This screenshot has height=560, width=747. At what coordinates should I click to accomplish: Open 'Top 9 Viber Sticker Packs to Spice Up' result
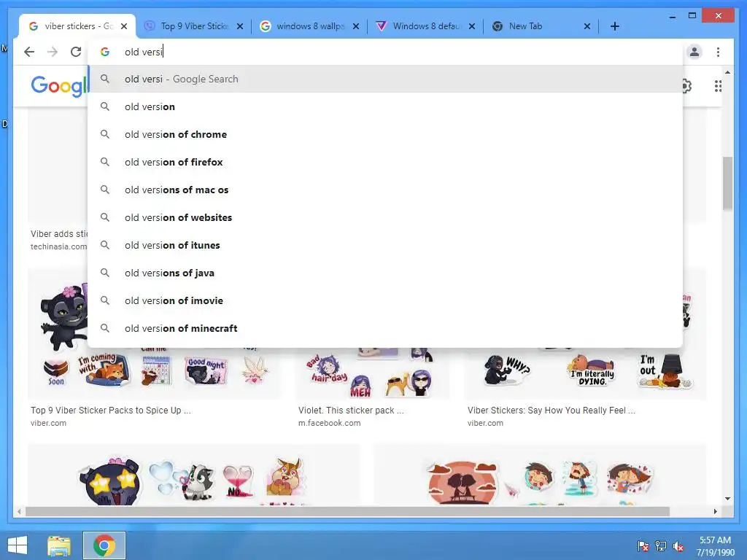tap(111, 411)
